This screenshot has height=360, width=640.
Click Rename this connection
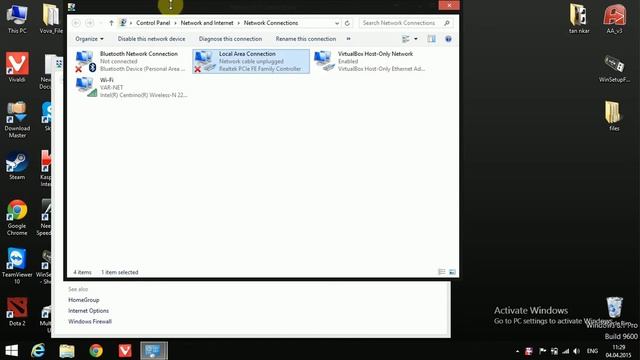(306, 39)
